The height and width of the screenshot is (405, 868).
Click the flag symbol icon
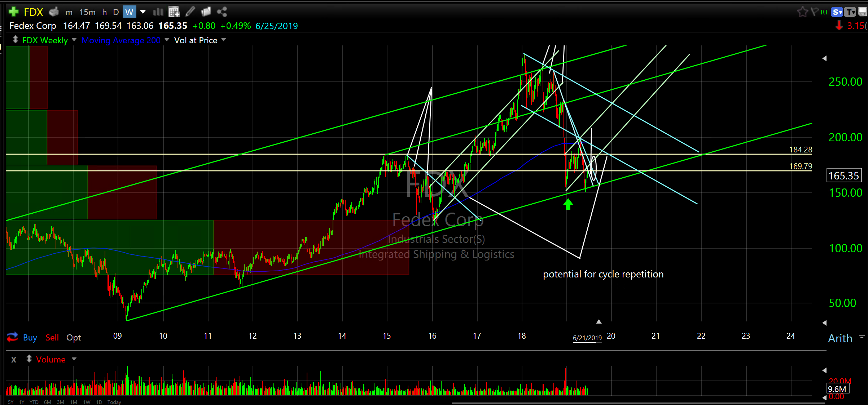814,12
